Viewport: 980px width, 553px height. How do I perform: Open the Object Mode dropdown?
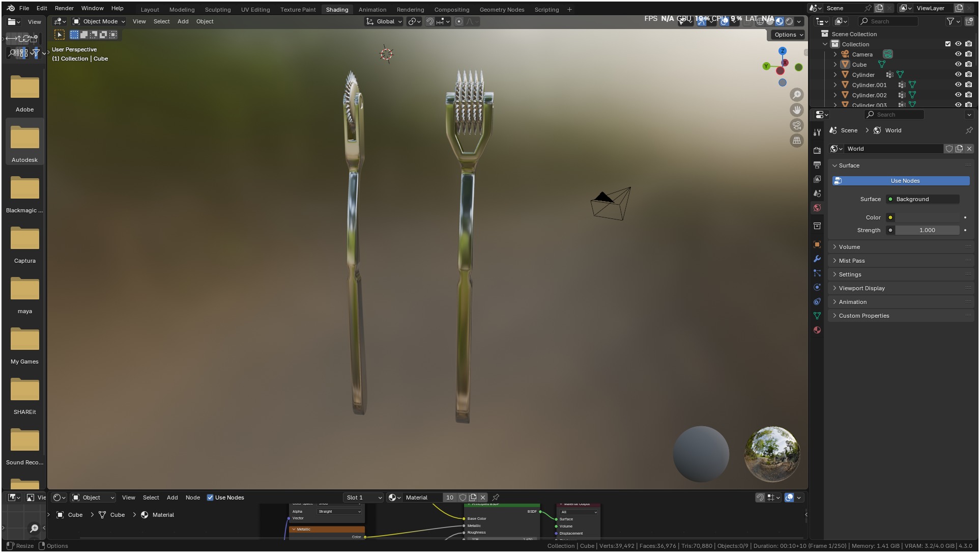point(99,21)
